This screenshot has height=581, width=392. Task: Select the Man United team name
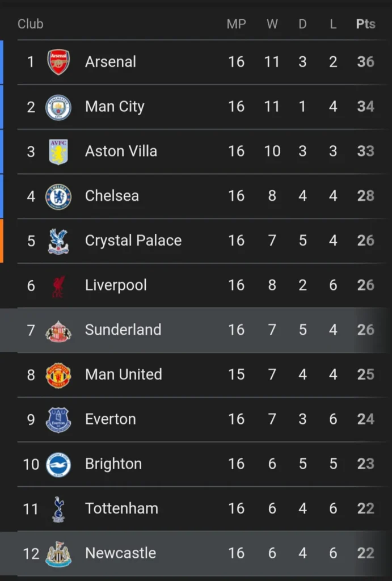coord(123,374)
